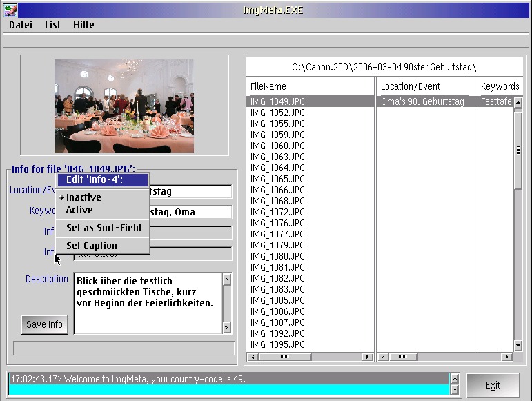Click details columns horizontal scroll thumb

point(403,357)
